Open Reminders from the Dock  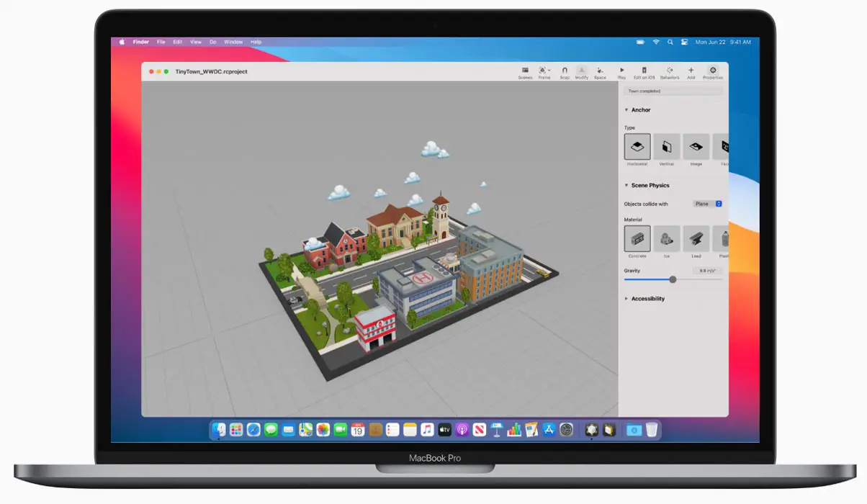tap(392, 430)
